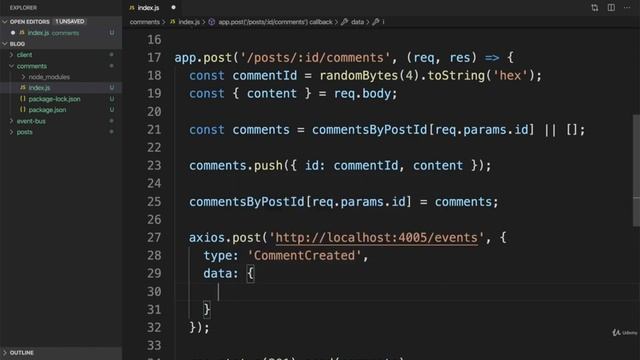Open the Open Changes compare icon

tap(595, 8)
